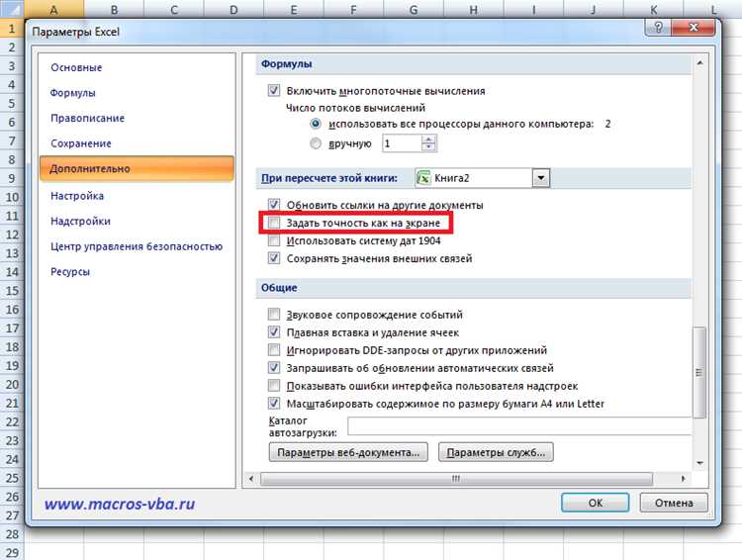Open the Настройка category

point(77,196)
